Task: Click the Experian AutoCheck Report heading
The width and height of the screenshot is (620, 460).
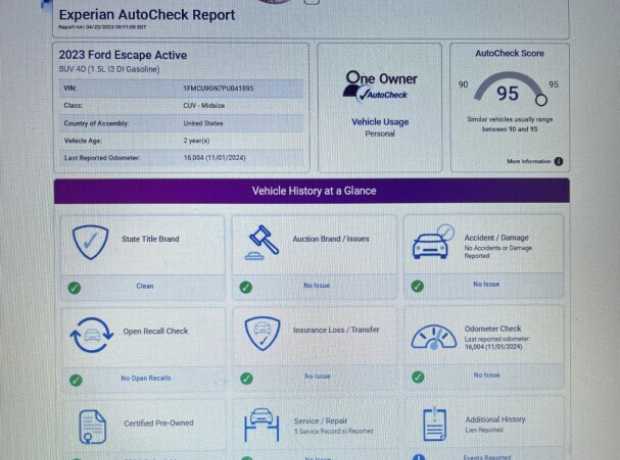Action: pos(147,15)
